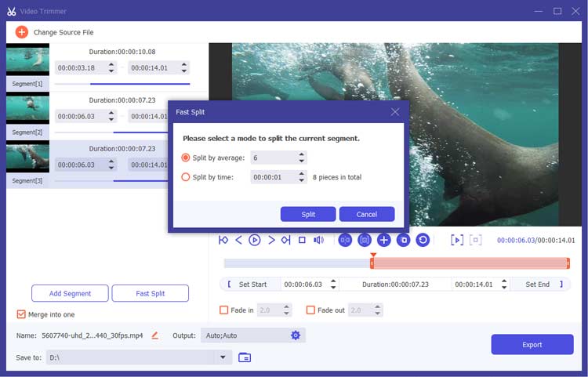Step to previous frame using left arrow

[238, 240]
